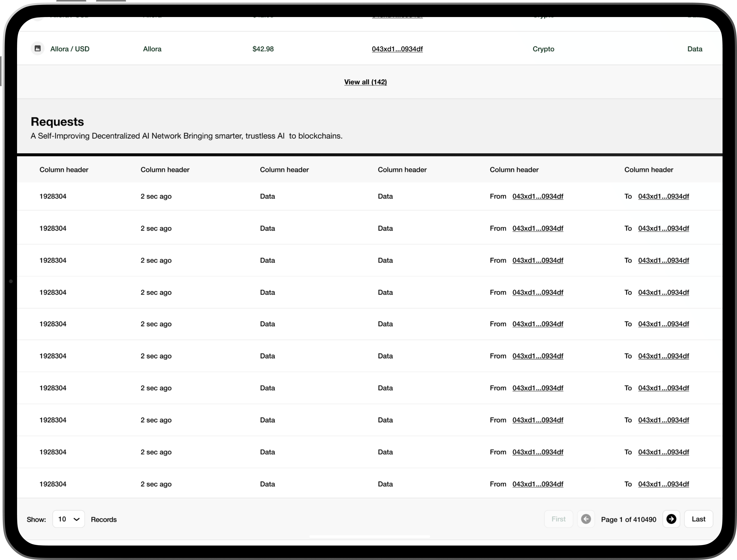Click the First page button
737x560 pixels.
pyautogui.click(x=558, y=519)
